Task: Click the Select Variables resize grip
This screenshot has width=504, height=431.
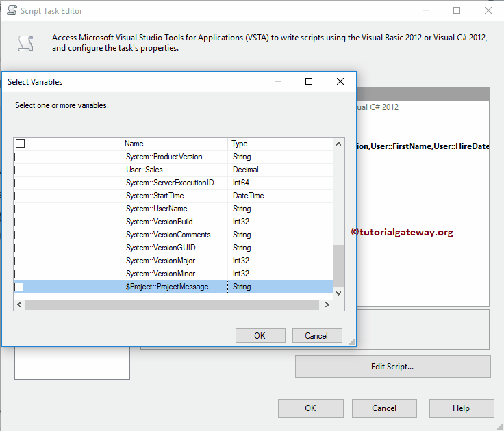Action: (352, 342)
